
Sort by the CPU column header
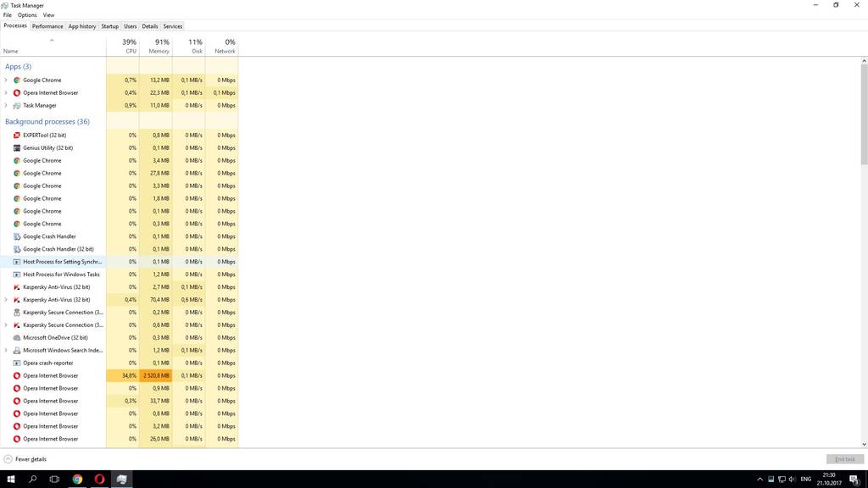[x=123, y=46]
